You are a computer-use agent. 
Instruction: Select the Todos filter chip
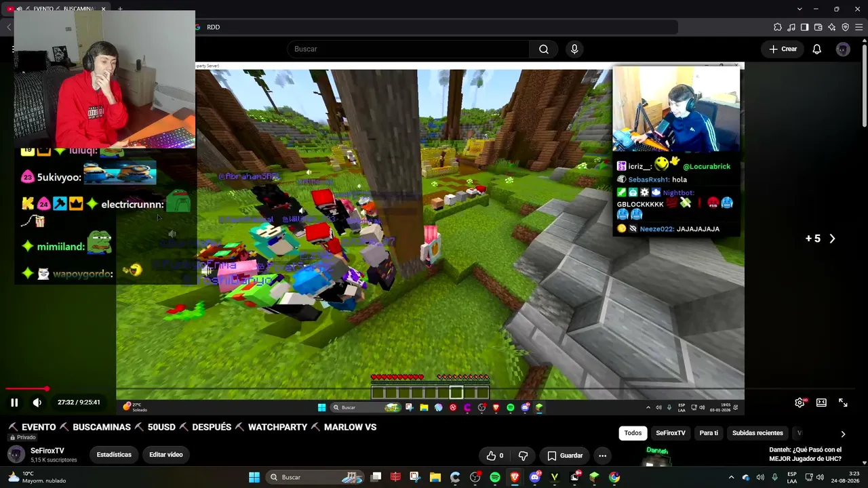[x=633, y=433]
